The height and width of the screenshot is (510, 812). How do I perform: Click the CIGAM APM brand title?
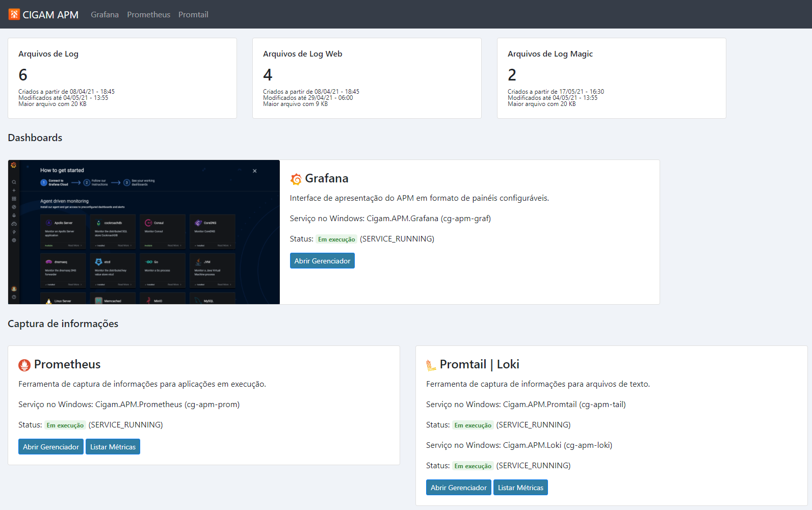click(50, 15)
